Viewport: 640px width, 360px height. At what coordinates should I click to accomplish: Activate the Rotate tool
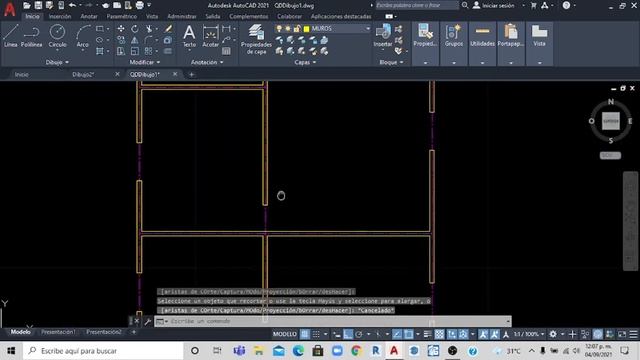(134, 29)
